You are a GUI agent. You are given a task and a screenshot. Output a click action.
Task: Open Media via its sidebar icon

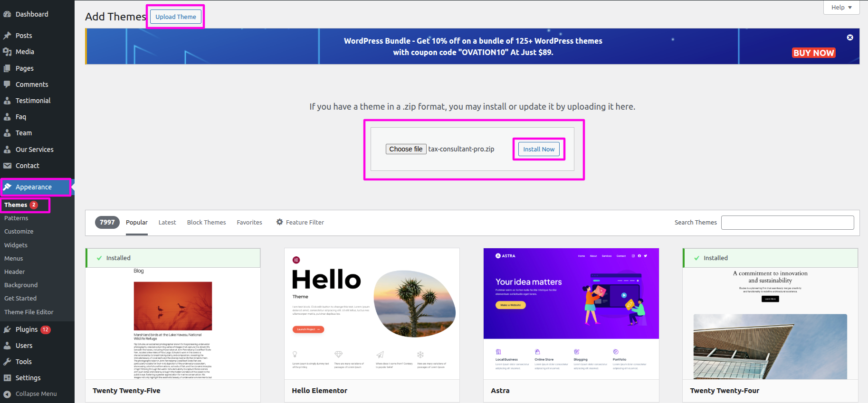[x=7, y=52]
